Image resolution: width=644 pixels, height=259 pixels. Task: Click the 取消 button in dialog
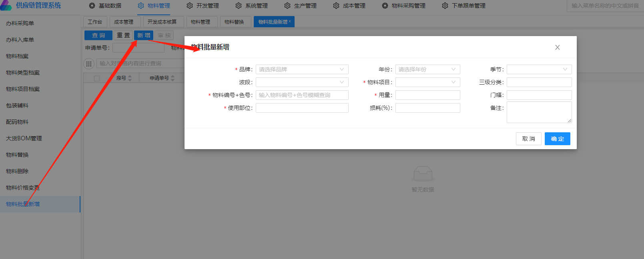tap(528, 139)
